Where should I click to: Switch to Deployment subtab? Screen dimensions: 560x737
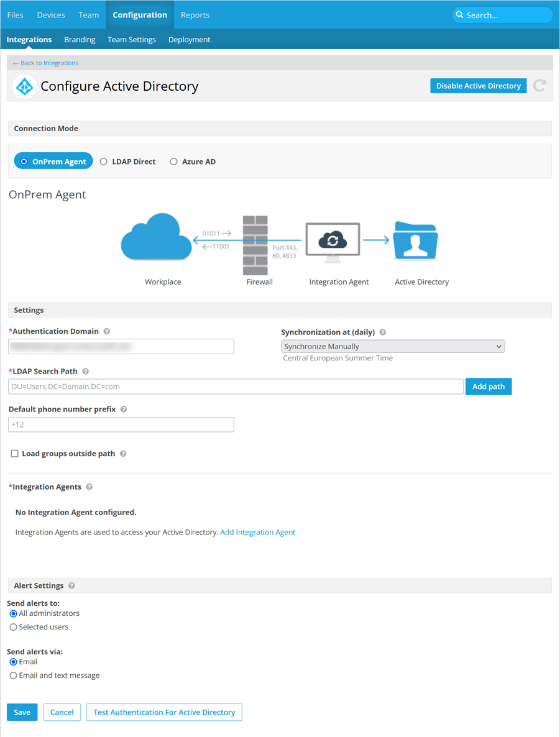(x=189, y=40)
